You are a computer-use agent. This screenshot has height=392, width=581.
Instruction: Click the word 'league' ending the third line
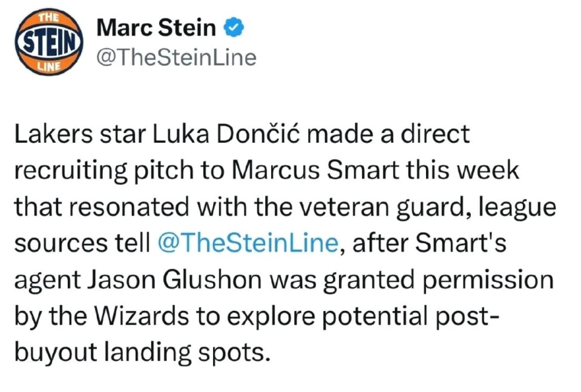[517, 207]
